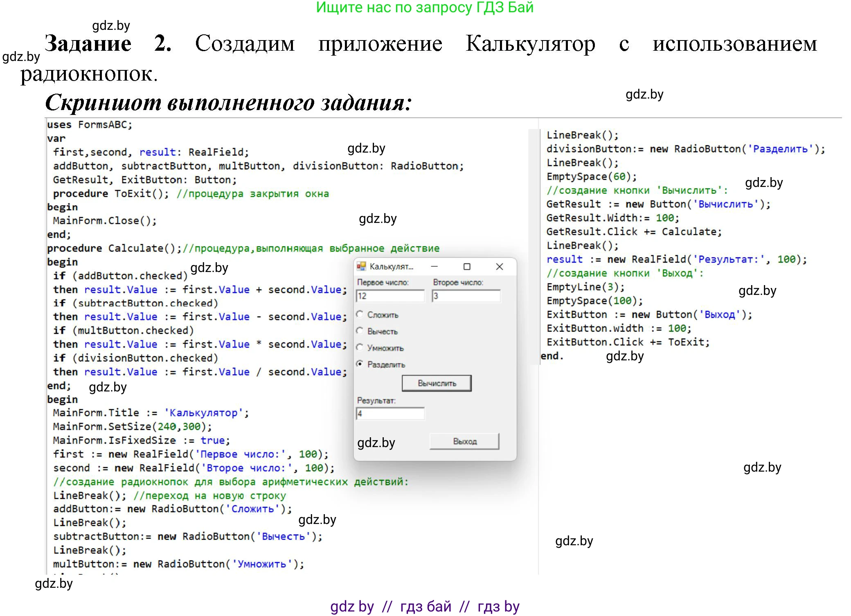
Task: Click the Второе число input containing 3
Action: 466,296
